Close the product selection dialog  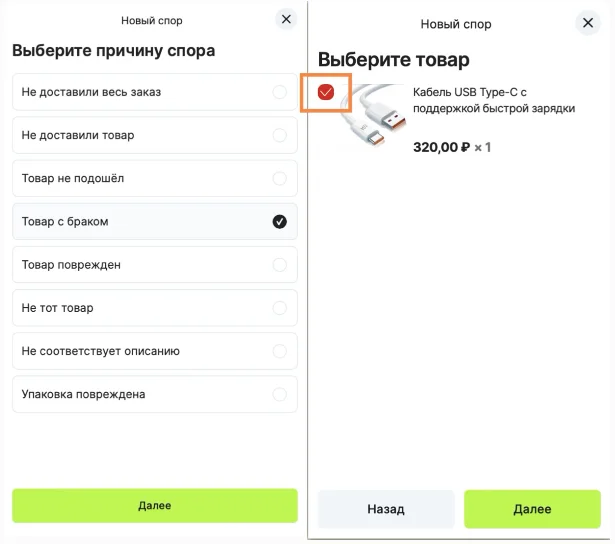pos(588,23)
